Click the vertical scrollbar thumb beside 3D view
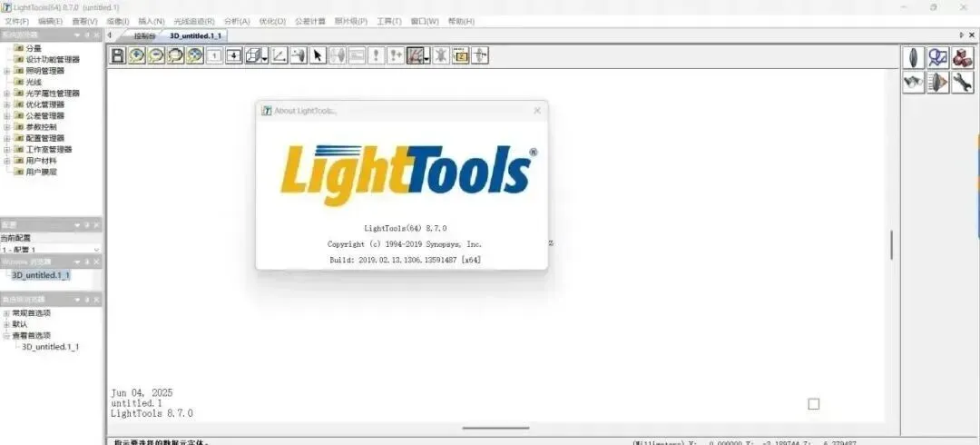 [891, 244]
